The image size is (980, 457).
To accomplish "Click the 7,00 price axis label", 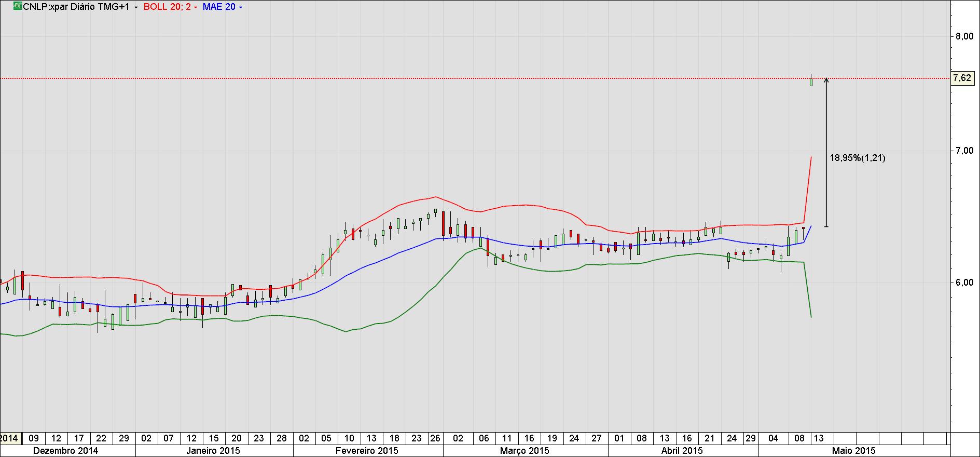I will coord(964,151).
